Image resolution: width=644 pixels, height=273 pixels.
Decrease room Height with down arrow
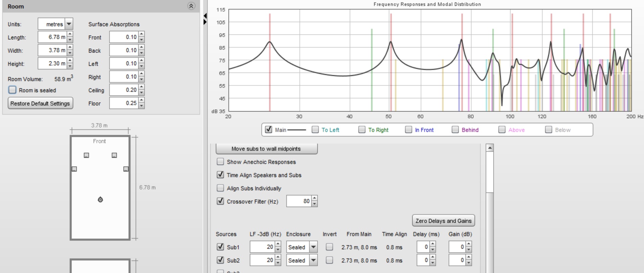[70, 66]
